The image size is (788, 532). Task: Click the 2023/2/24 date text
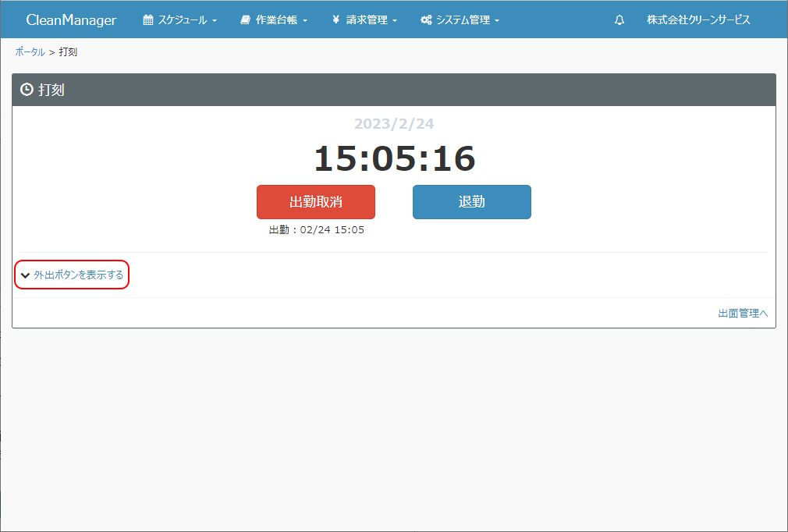394,124
